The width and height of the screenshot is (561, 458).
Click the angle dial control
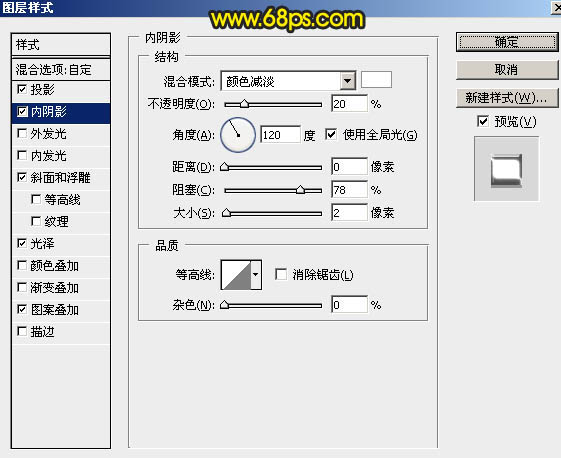(238, 135)
